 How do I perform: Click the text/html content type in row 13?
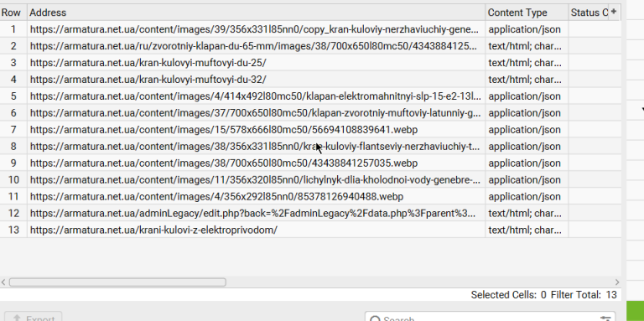[527, 230]
